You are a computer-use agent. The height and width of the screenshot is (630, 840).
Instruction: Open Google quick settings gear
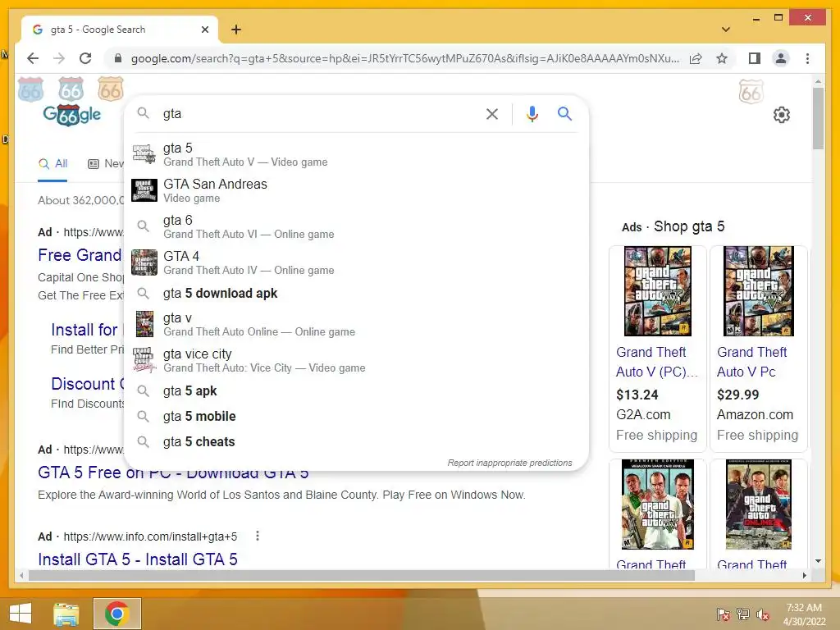click(x=782, y=115)
